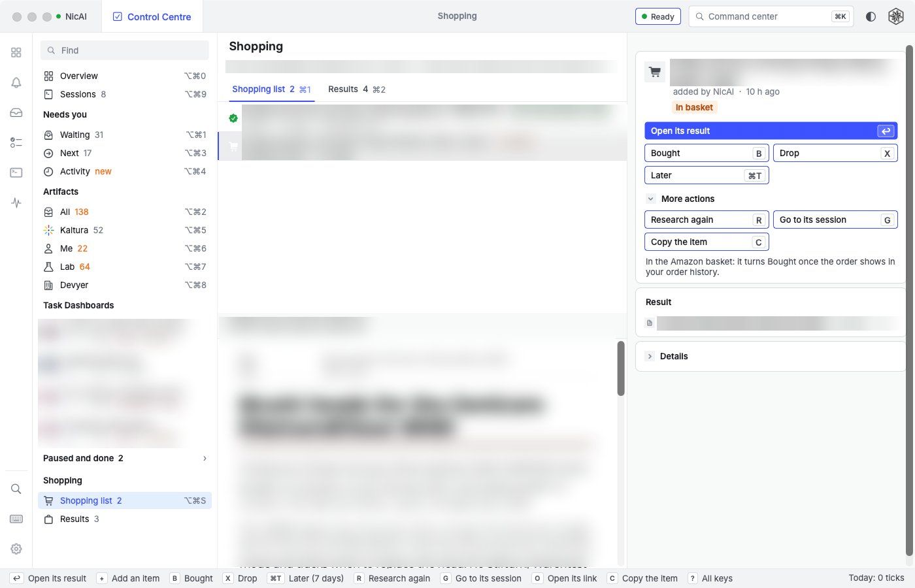Open keyboard shortcuts icon in left rail
The width and height of the screenshot is (915, 588).
coord(16,519)
